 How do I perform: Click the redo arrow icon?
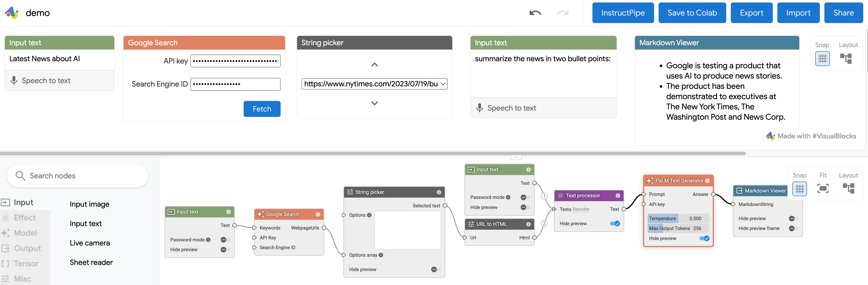click(562, 13)
